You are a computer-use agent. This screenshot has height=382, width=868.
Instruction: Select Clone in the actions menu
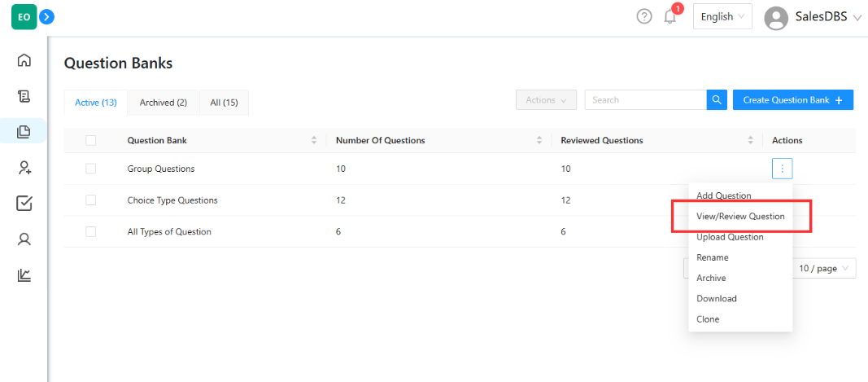point(708,319)
